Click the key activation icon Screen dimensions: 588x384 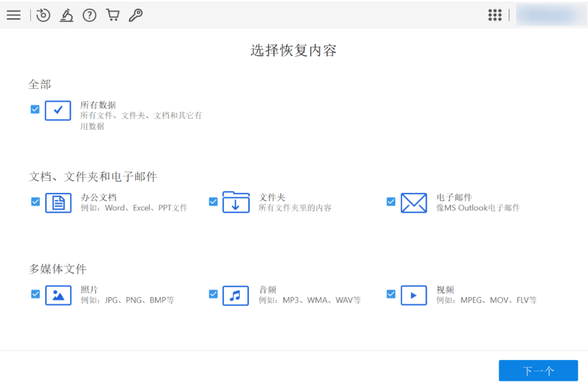click(x=135, y=15)
